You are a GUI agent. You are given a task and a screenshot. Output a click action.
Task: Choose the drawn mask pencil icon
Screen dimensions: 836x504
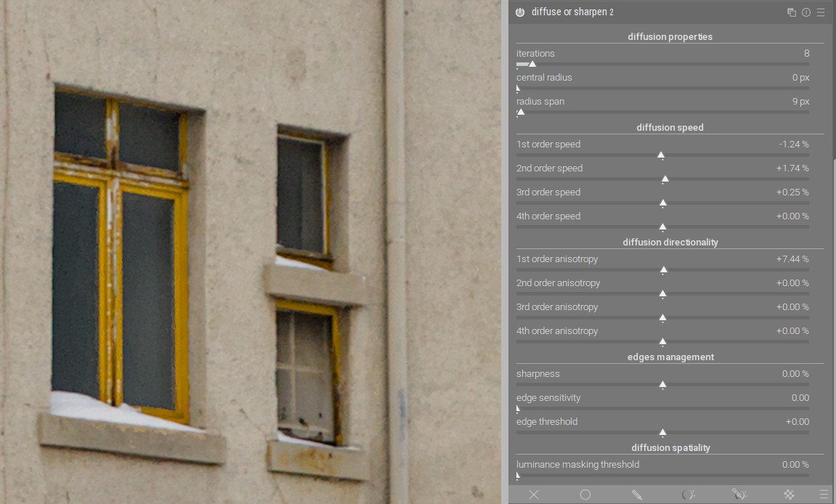click(636, 495)
